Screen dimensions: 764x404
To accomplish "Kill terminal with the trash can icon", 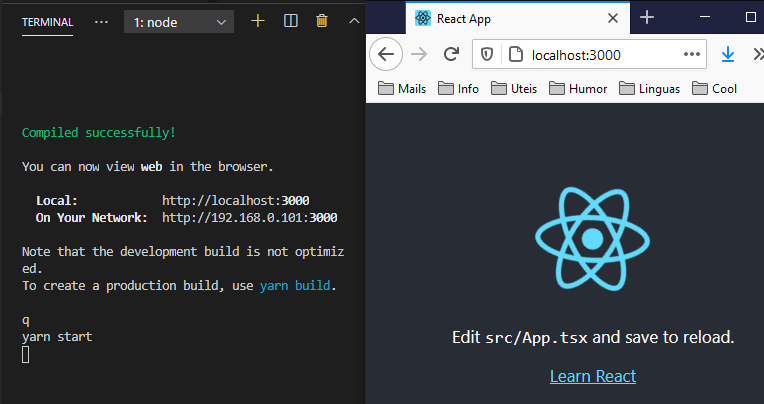I will click(322, 21).
